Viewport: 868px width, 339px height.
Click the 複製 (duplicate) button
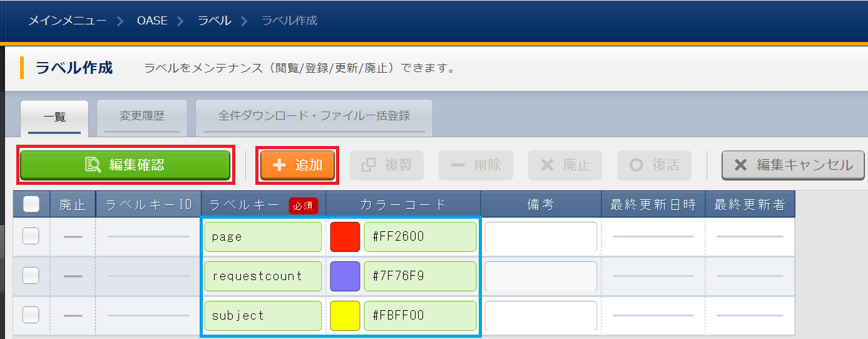386,165
